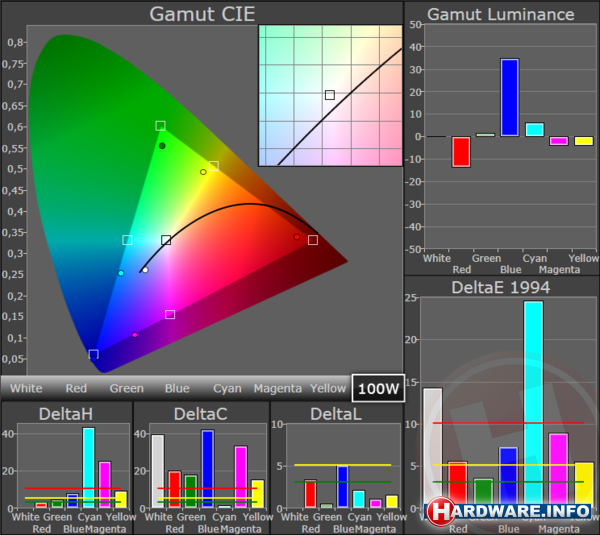The height and width of the screenshot is (535, 600).
Task: Click the red bar in DeltaE 1994 chart
Action: tap(458, 485)
